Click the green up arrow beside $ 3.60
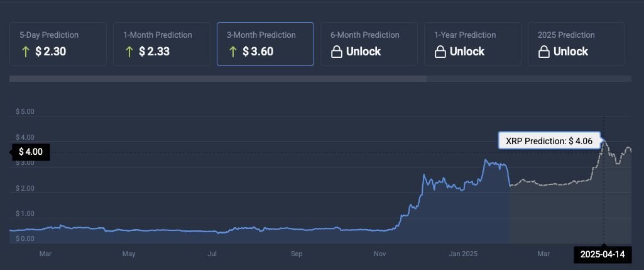This screenshot has width=644, height=270. pyautogui.click(x=233, y=52)
